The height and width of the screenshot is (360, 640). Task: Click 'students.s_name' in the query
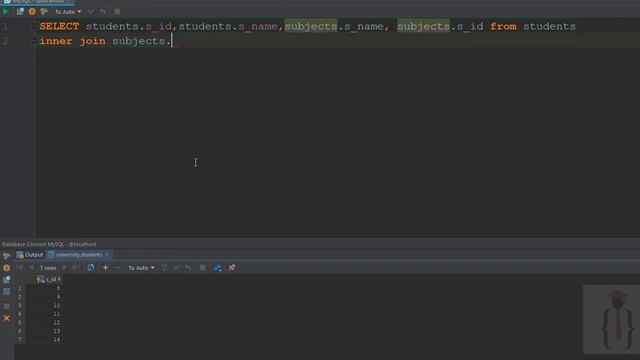228,27
